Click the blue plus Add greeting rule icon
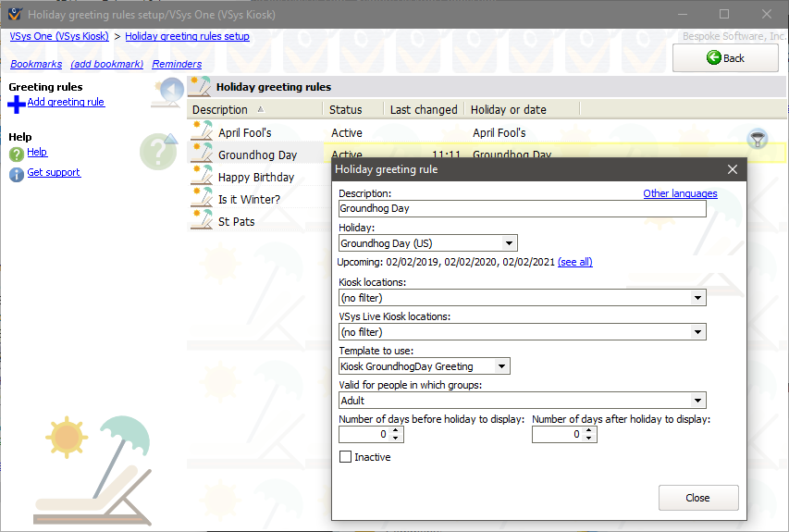This screenshot has width=789, height=532. (17, 104)
